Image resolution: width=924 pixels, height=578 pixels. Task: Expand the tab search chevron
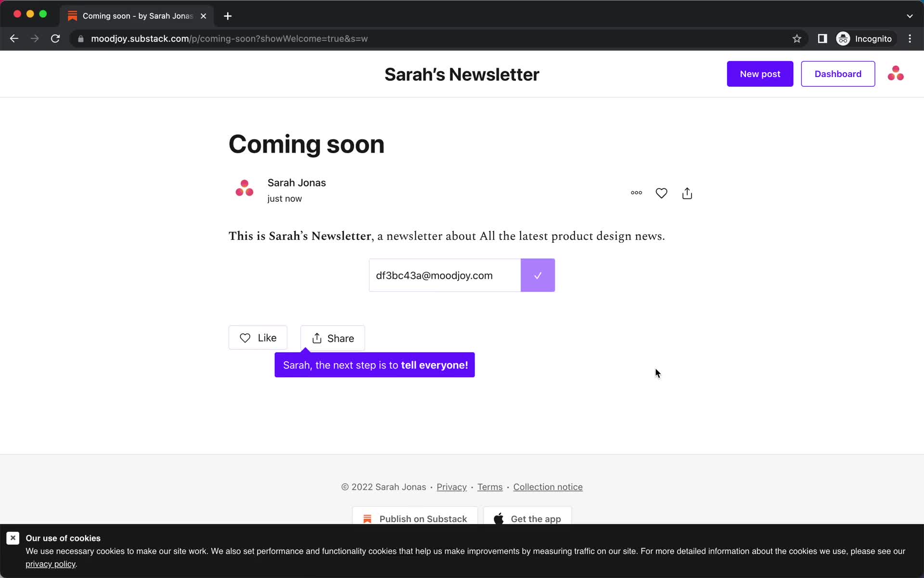(x=910, y=16)
